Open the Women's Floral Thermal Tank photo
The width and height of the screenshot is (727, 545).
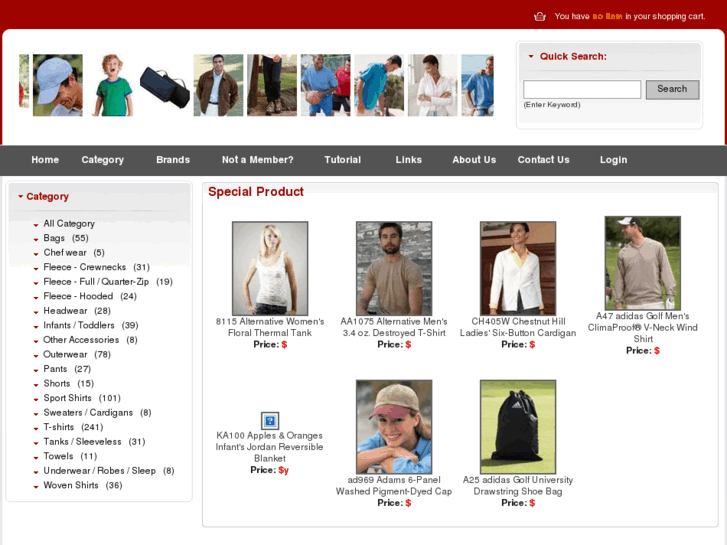(x=270, y=269)
